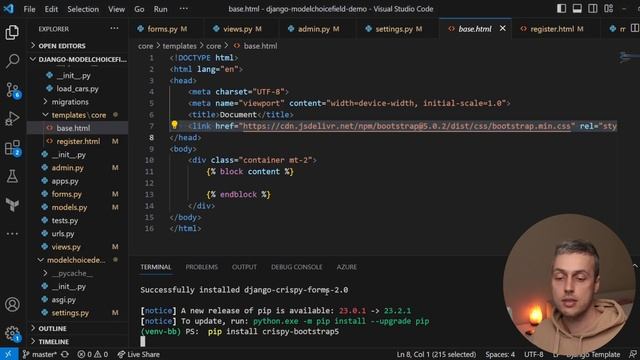The width and height of the screenshot is (640, 360).
Task: Expand the migrations folder
Action: point(78,102)
